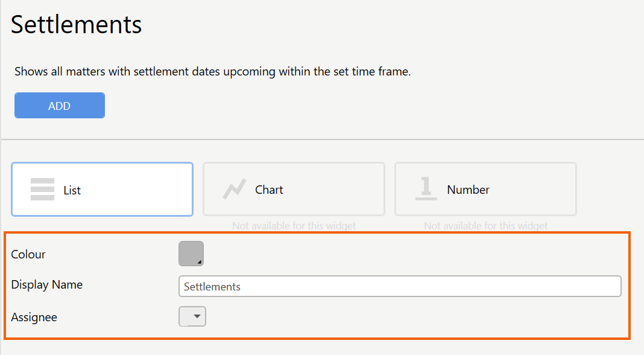Select the Chart display type card

294,189
